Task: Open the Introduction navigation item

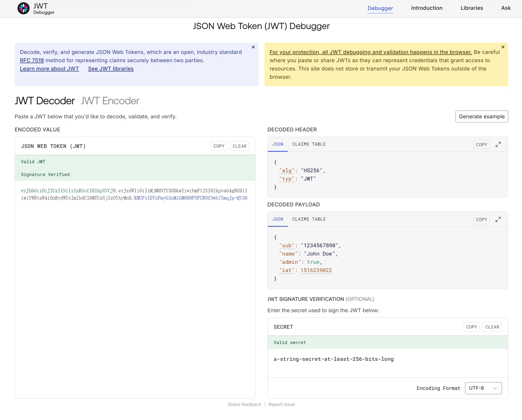Action: pyautogui.click(x=426, y=8)
